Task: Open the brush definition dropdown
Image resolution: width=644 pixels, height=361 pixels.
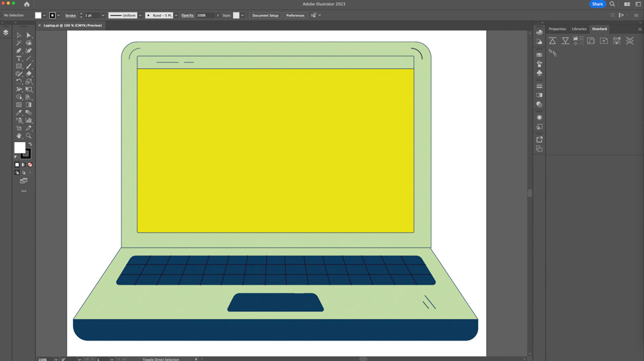Action: (176, 15)
